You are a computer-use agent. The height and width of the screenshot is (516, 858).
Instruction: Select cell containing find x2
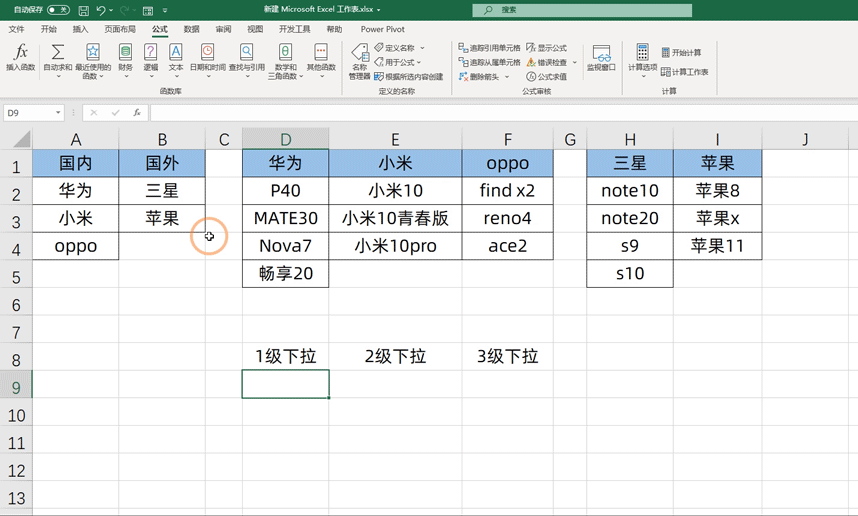[507, 190]
